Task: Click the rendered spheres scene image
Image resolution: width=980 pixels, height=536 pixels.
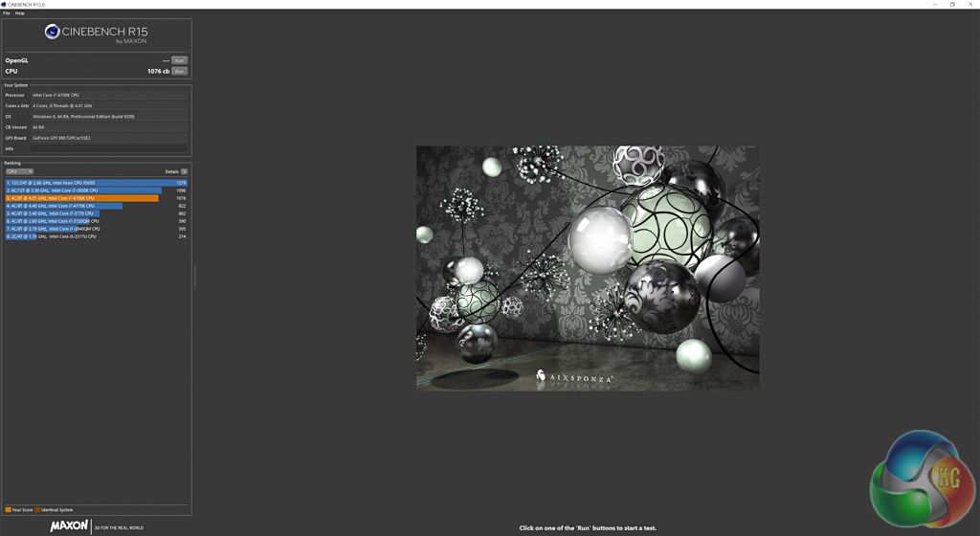Action: coord(588,269)
